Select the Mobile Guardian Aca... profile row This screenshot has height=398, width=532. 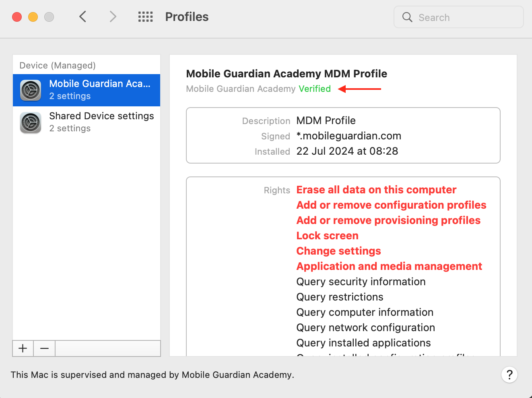[87, 90]
